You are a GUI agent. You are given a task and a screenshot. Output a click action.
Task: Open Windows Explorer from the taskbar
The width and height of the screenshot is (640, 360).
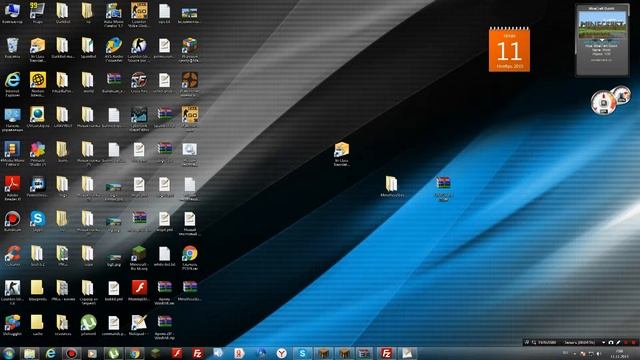tap(29, 353)
